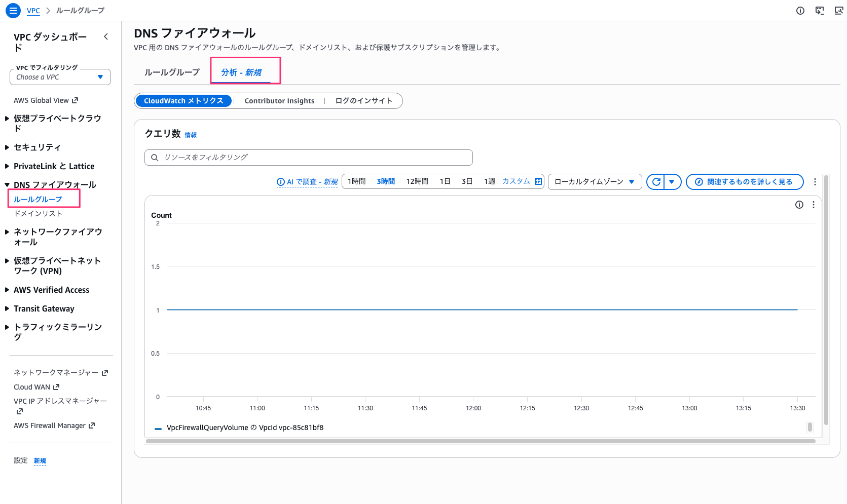Select CloudWatch メトリクス segment

[x=183, y=101]
